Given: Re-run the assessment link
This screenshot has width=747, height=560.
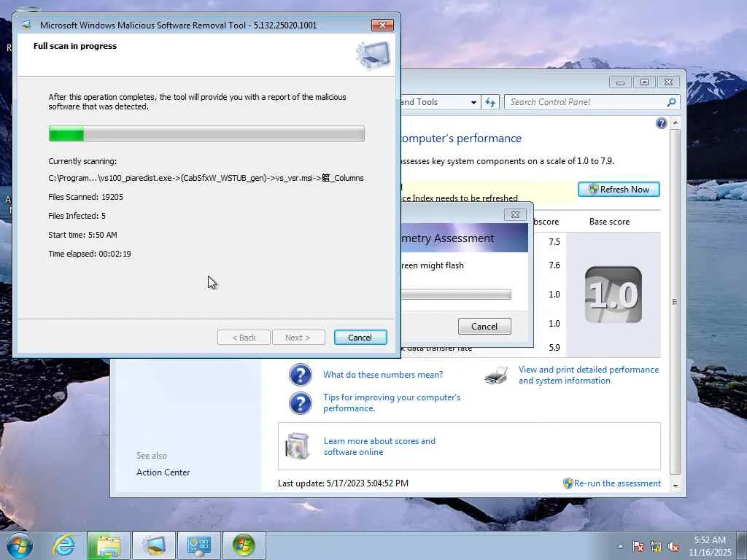Looking at the screenshot, I should click(617, 483).
